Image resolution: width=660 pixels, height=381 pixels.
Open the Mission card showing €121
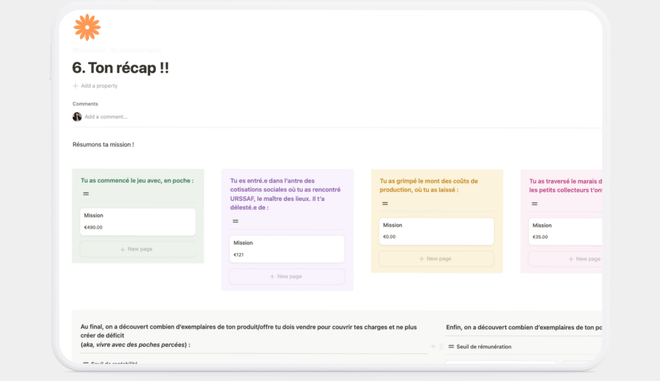(287, 249)
